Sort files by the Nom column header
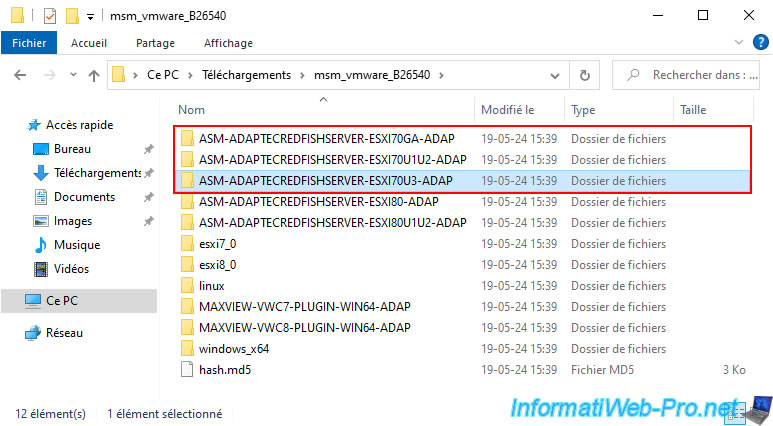This screenshot has width=773, height=426. pyautogui.click(x=191, y=109)
